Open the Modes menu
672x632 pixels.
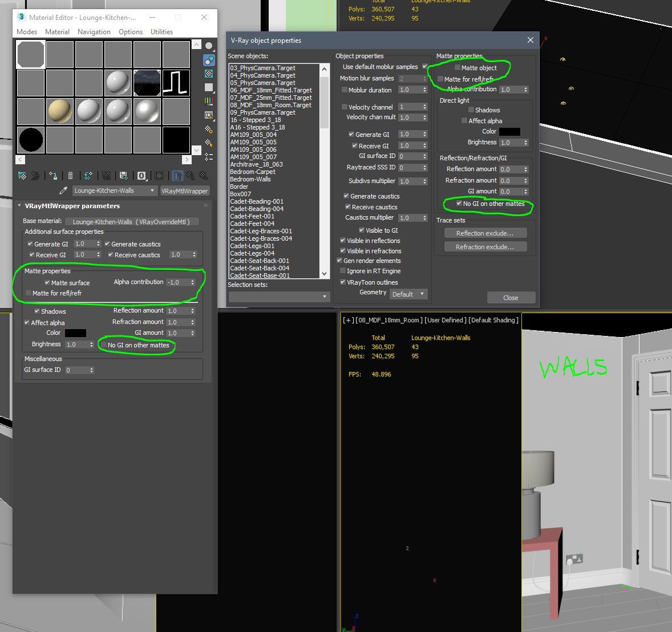(x=27, y=32)
